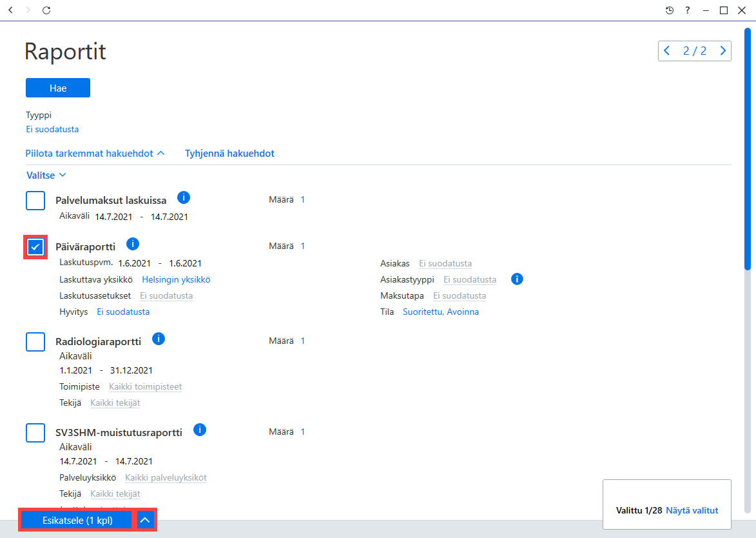Show info for Radiologiaraportti
This screenshot has width=756, height=538.
pyautogui.click(x=158, y=339)
